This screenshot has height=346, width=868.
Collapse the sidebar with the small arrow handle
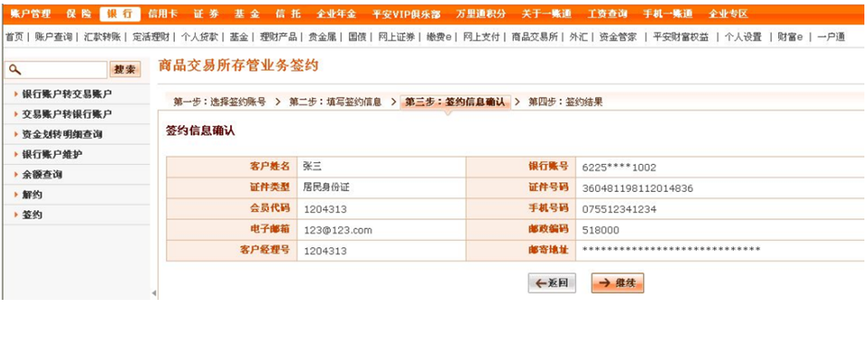(x=154, y=293)
